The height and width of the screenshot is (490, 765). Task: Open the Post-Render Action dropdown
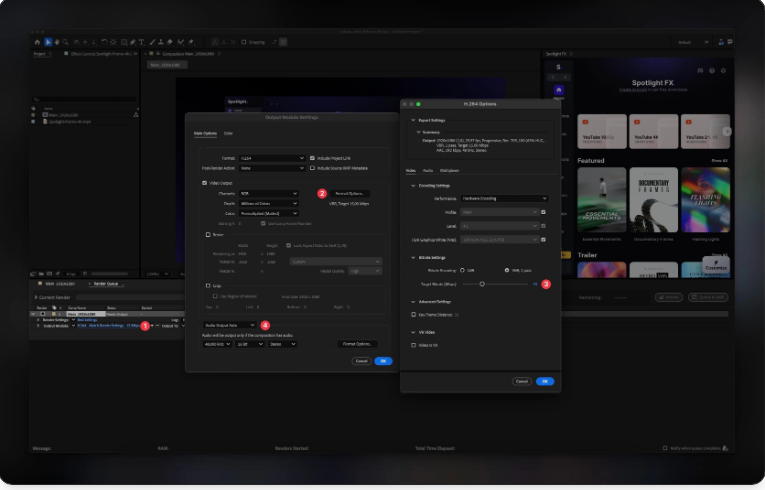[272, 168]
